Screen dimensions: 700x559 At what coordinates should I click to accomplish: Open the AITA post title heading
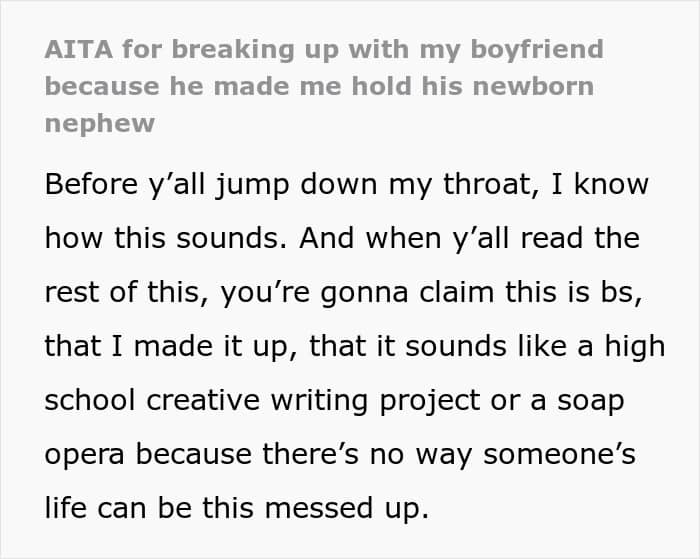point(324,86)
